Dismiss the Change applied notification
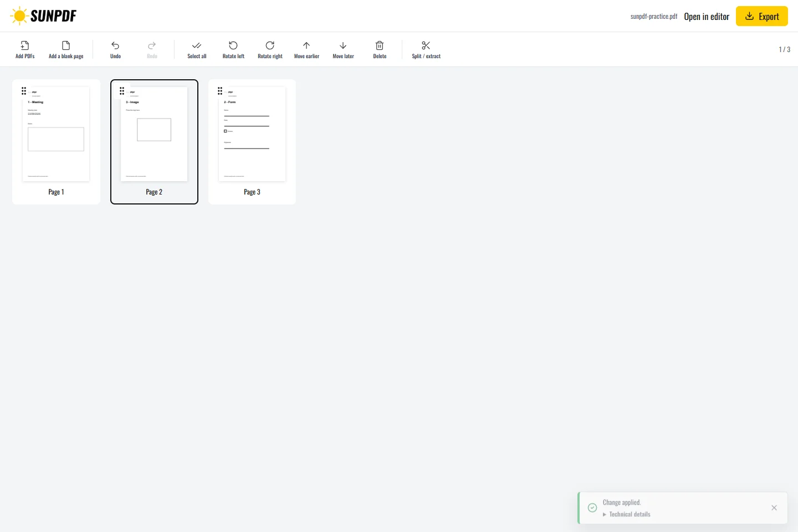The image size is (798, 532). pyautogui.click(x=774, y=508)
